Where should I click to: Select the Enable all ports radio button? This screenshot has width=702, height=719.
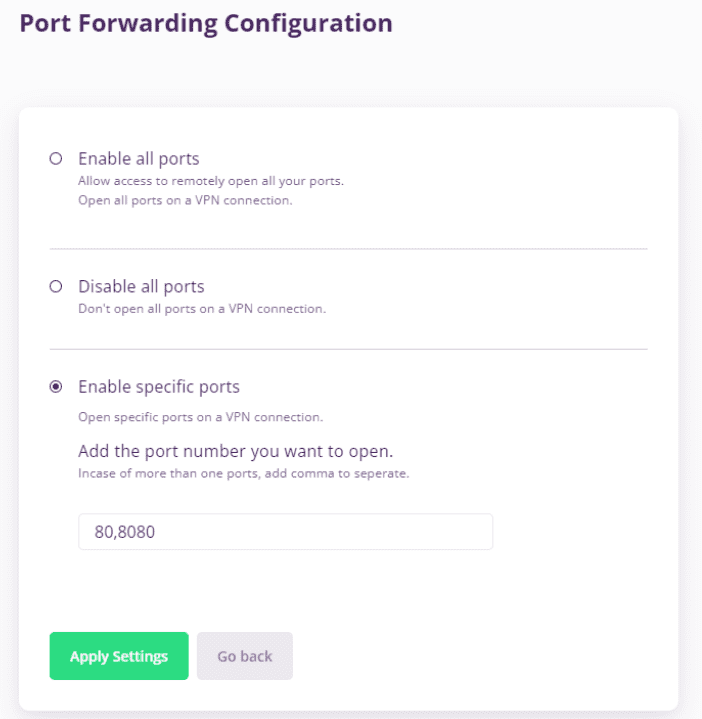56,158
